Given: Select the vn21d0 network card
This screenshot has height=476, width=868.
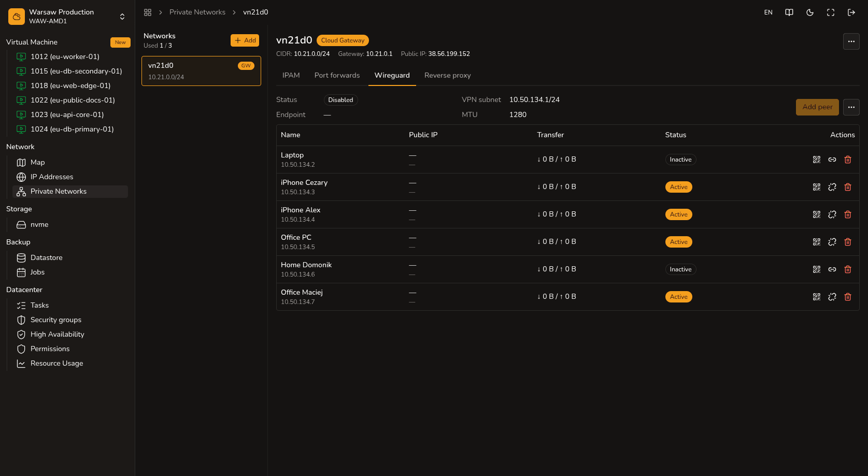Looking at the screenshot, I should (201, 71).
